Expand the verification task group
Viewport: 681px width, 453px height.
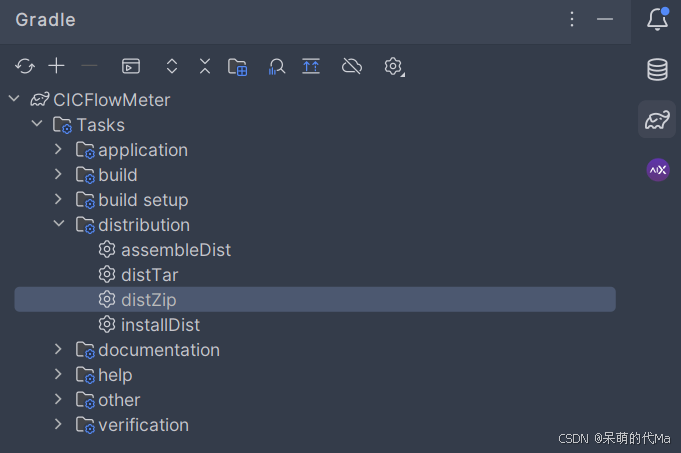pyautogui.click(x=58, y=424)
